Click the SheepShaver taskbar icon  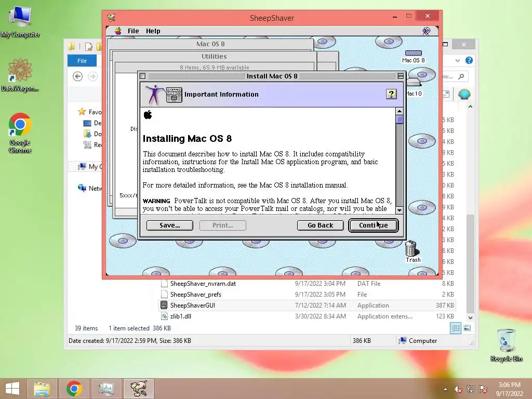click(x=139, y=389)
